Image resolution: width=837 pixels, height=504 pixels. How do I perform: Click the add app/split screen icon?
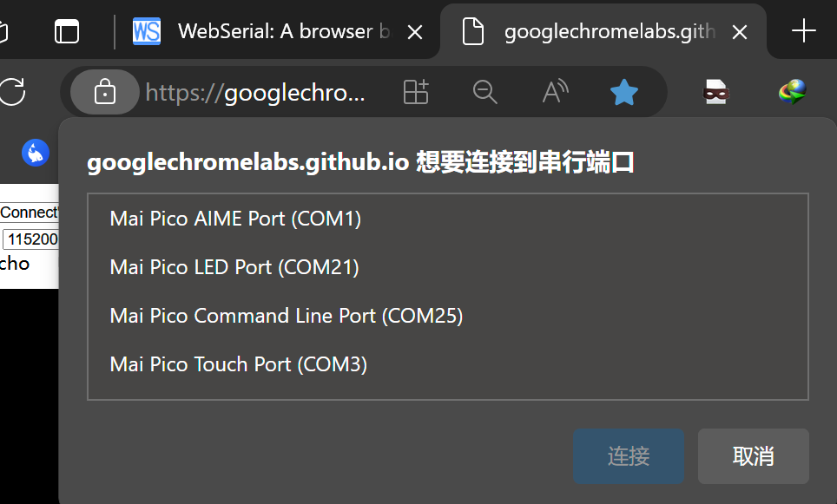point(416,92)
